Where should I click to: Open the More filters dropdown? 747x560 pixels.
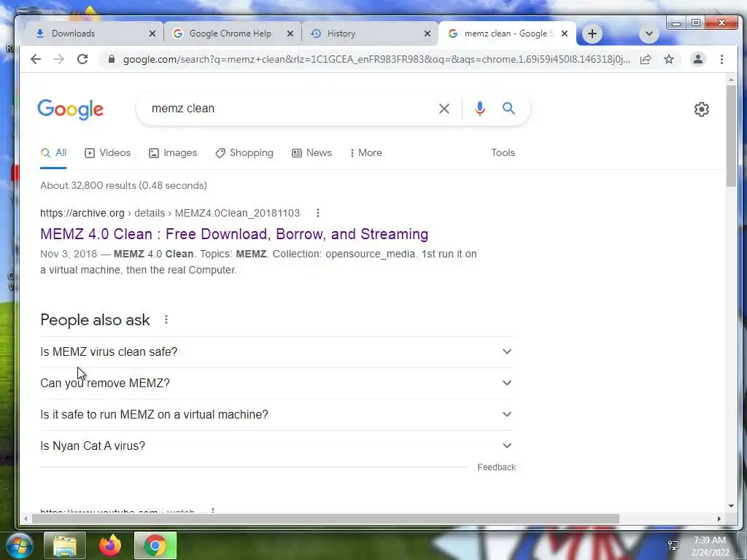coord(365,153)
